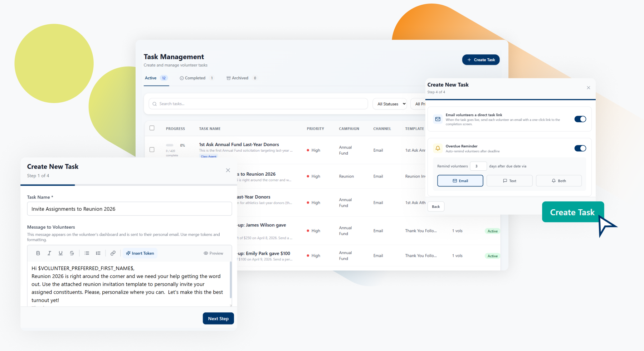
Task: Apply underline formatting in message editor
Action: (x=60, y=253)
